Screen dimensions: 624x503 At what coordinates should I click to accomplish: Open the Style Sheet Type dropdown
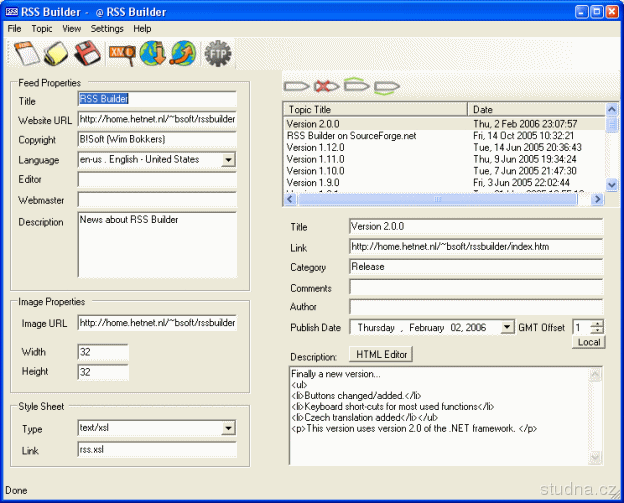click(x=229, y=429)
